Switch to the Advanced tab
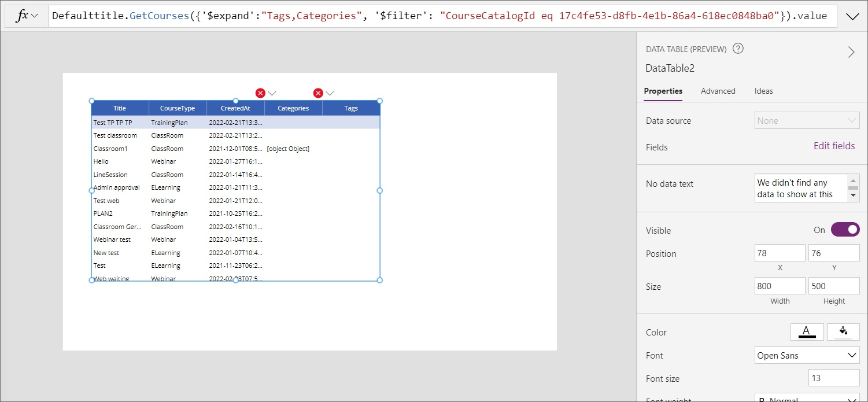 pos(718,91)
